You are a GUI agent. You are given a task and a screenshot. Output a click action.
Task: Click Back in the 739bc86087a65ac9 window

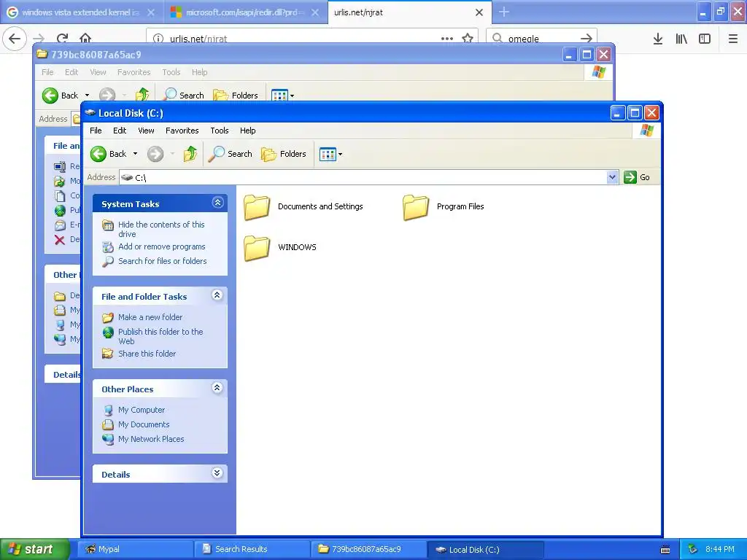click(x=60, y=96)
